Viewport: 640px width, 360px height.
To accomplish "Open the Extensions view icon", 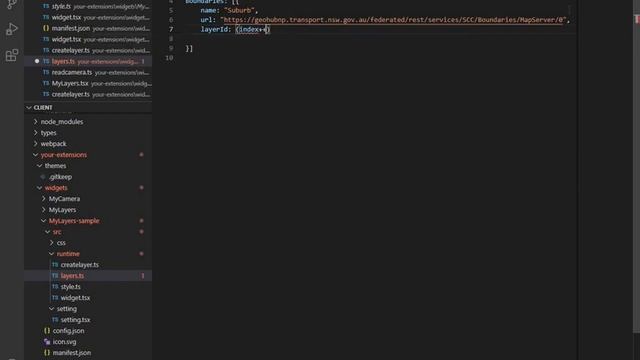I will (12, 55).
